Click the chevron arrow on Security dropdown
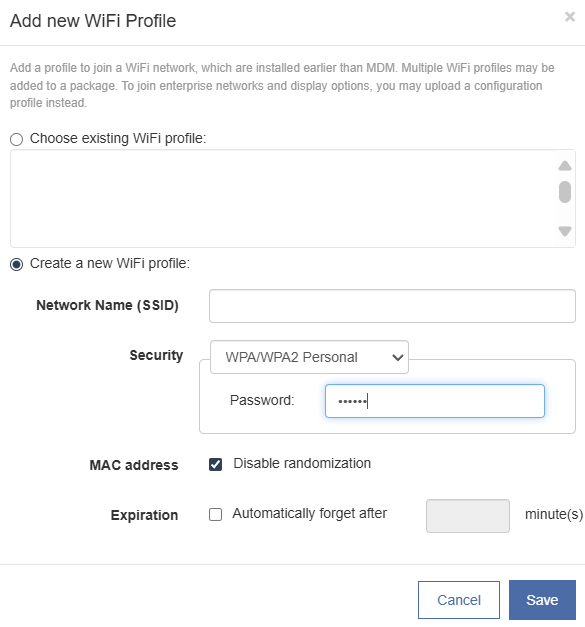The width and height of the screenshot is (585, 627). [397, 357]
